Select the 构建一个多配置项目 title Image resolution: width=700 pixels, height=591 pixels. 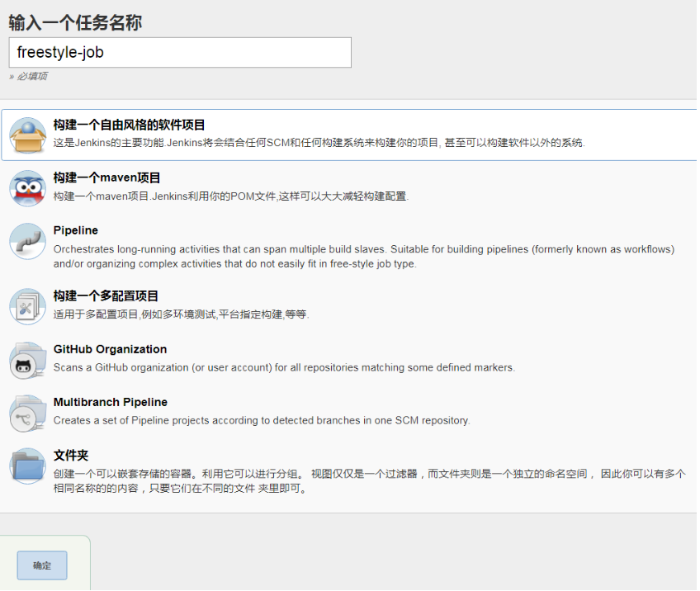click(106, 296)
